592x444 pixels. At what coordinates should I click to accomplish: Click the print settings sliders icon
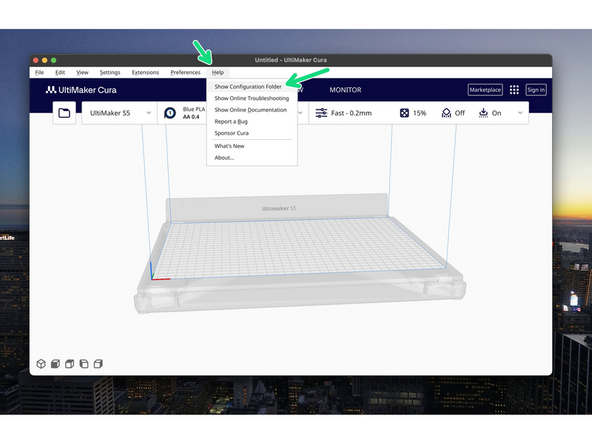click(321, 113)
